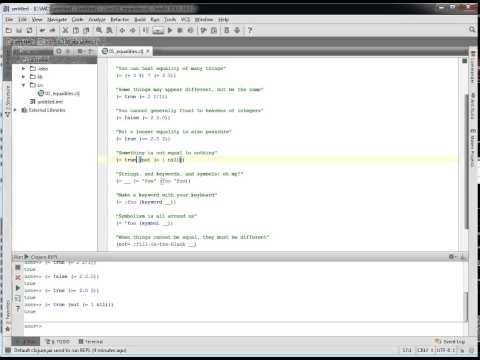
Task: Click the green rerun REPL icon
Action: [x=18, y=288]
